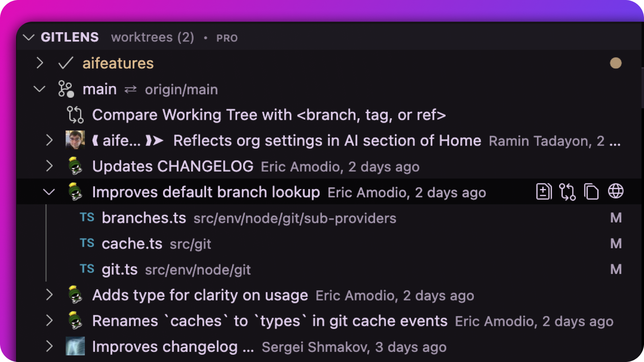Click the TypeScript icon for cache.ts
The width and height of the screenshot is (644, 362).
(x=87, y=243)
